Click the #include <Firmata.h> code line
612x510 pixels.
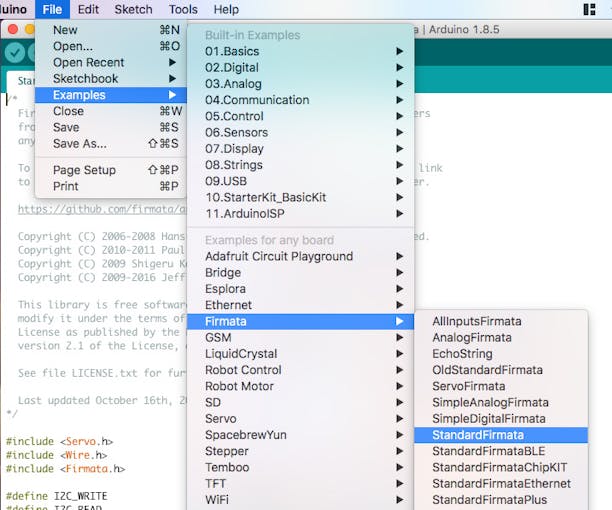(x=65, y=469)
